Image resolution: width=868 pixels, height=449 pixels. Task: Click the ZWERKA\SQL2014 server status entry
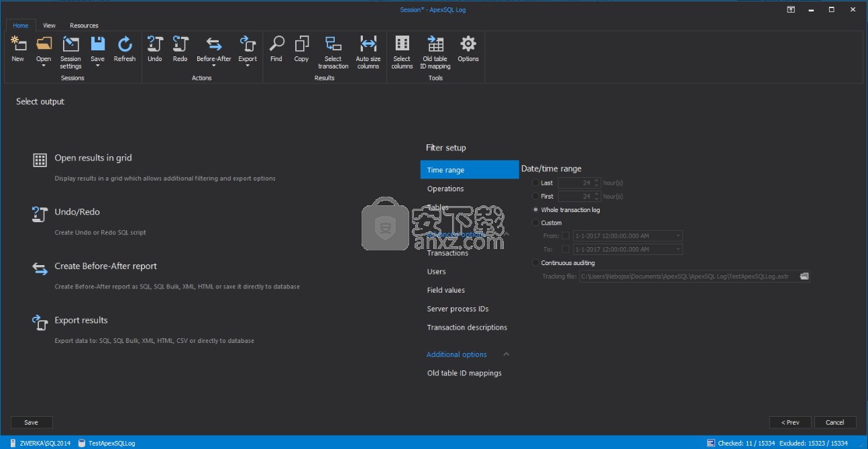tap(40, 443)
